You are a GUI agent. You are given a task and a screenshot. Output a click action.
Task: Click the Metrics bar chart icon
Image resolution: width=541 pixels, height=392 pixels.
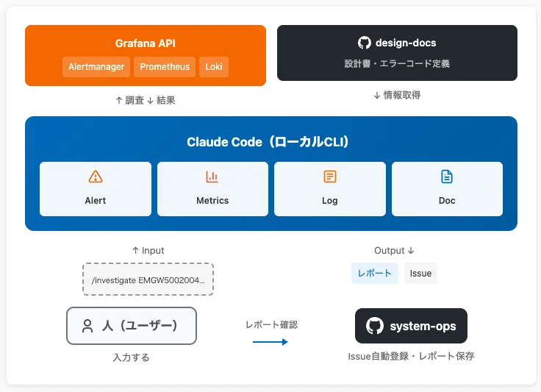pos(212,177)
